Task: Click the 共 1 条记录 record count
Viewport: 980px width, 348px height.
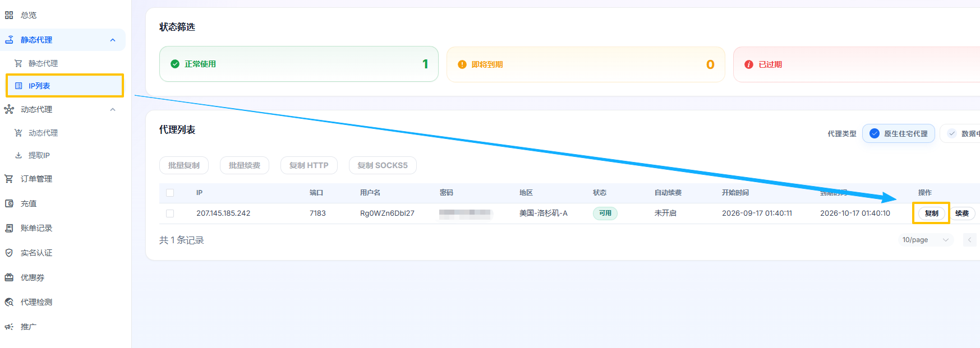Action: point(182,240)
